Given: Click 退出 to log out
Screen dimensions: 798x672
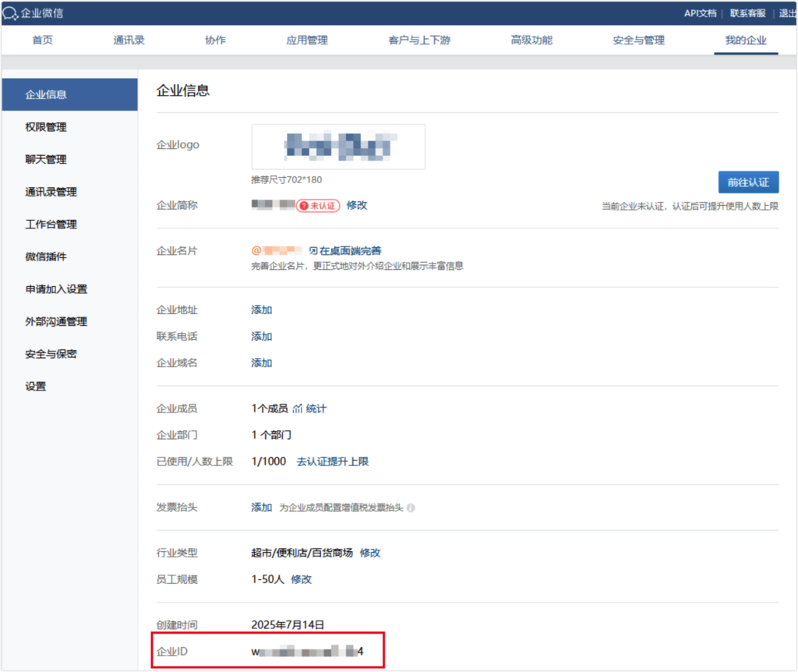Looking at the screenshot, I should tap(787, 13).
